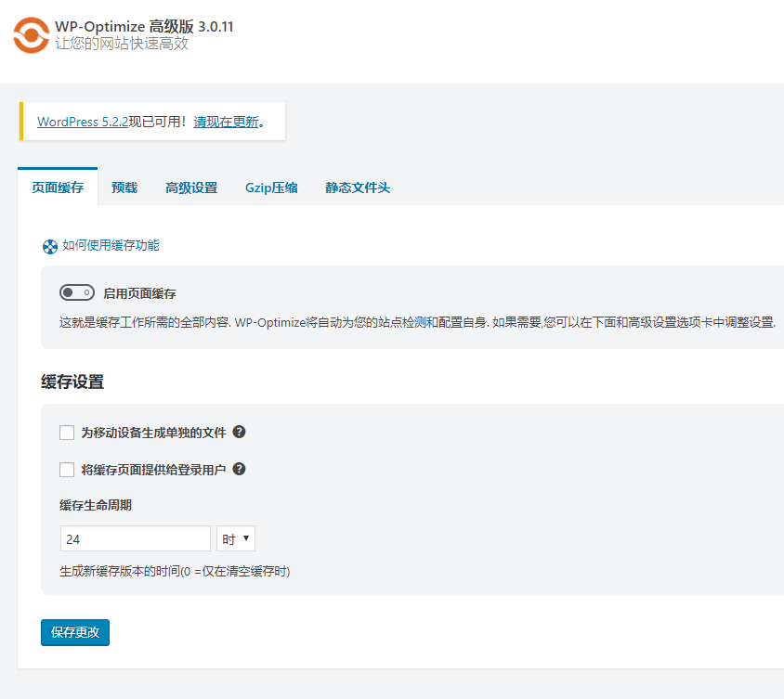Switch to the 预载 tab
The height and width of the screenshot is (699, 784).
coord(124,188)
